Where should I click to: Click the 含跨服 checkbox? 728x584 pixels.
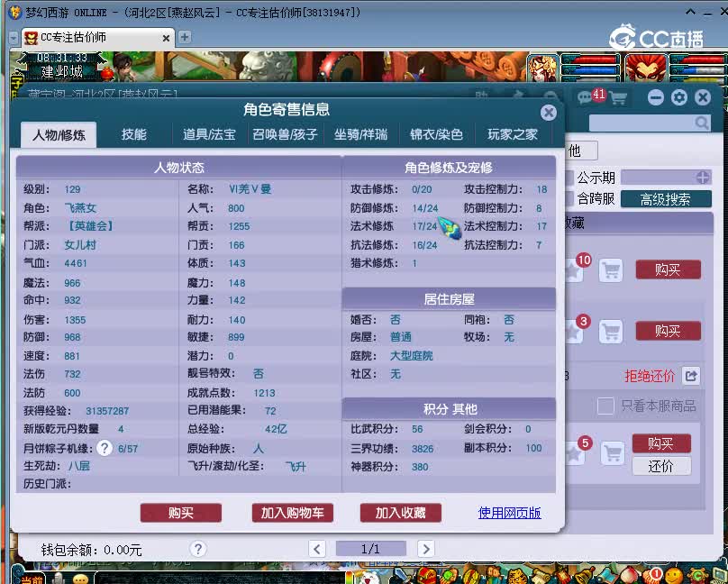(x=569, y=198)
